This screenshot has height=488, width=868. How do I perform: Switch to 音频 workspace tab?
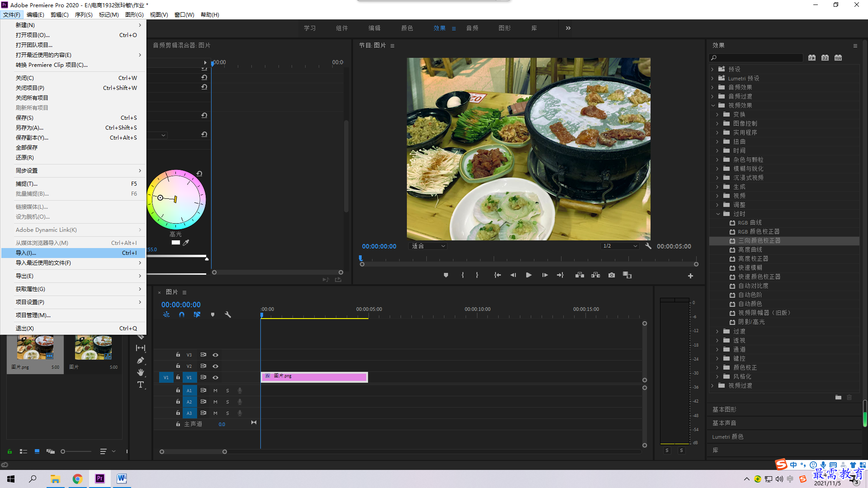coord(472,28)
